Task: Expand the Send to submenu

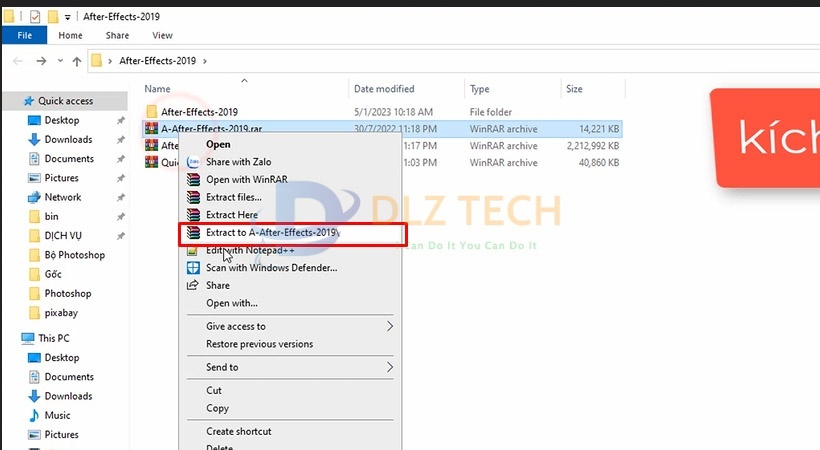Action: click(x=390, y=367)
